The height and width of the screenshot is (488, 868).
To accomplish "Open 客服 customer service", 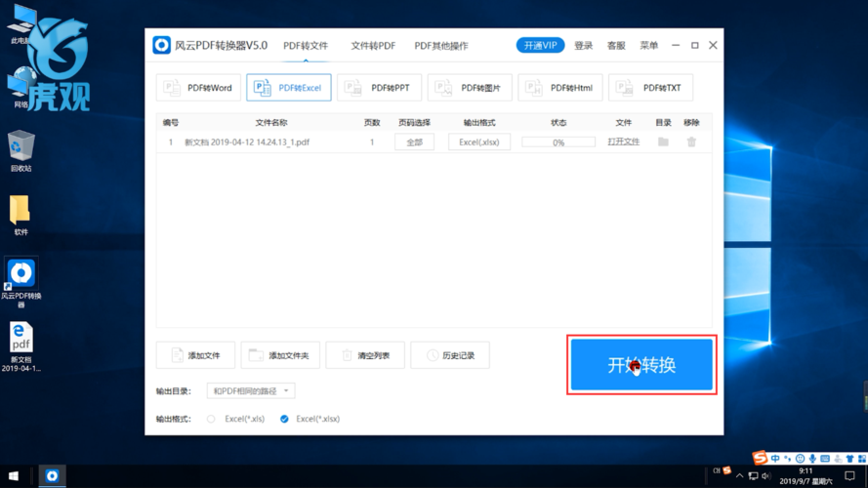I will tap(616, 45).
